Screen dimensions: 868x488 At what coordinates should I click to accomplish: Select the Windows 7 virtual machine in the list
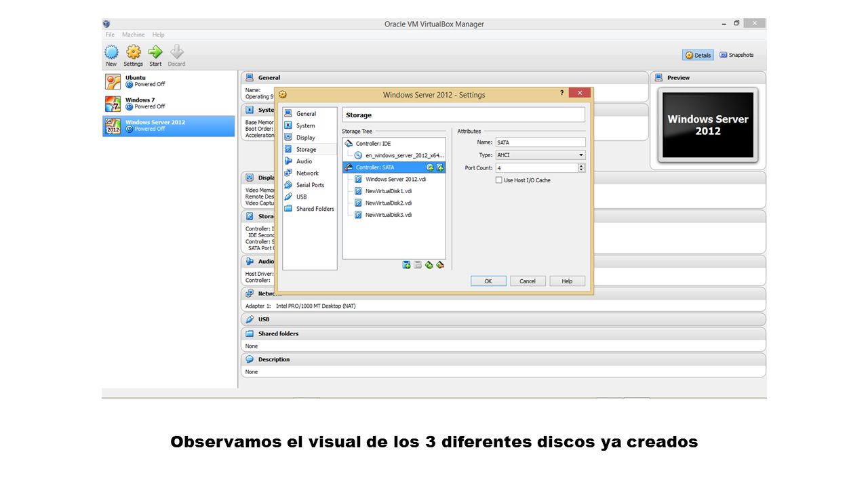tap(169, 104)
